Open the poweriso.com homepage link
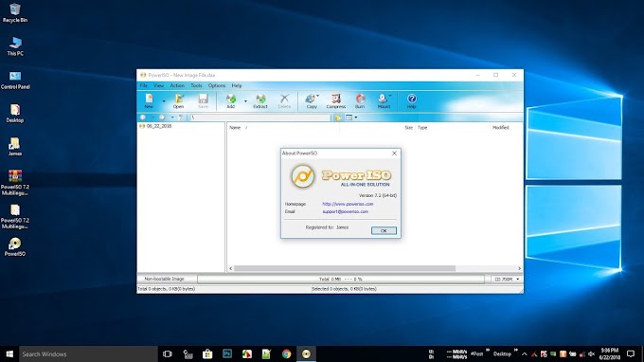Screen dimensions: 644x362 tap(348, 204)
